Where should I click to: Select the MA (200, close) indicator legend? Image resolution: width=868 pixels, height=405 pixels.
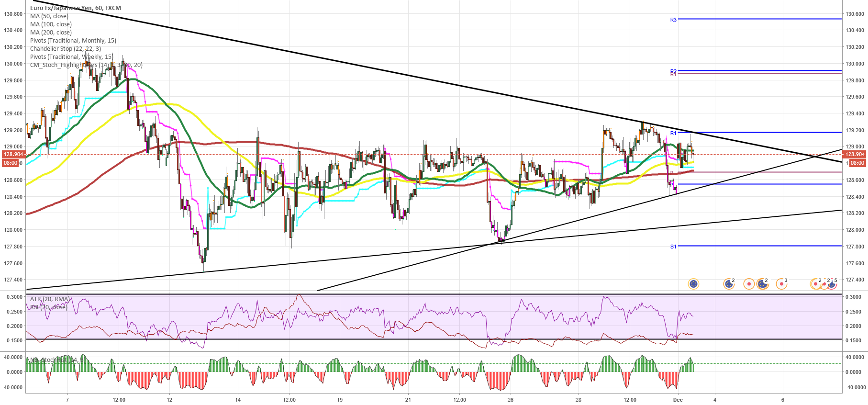[x=51, y=32]
